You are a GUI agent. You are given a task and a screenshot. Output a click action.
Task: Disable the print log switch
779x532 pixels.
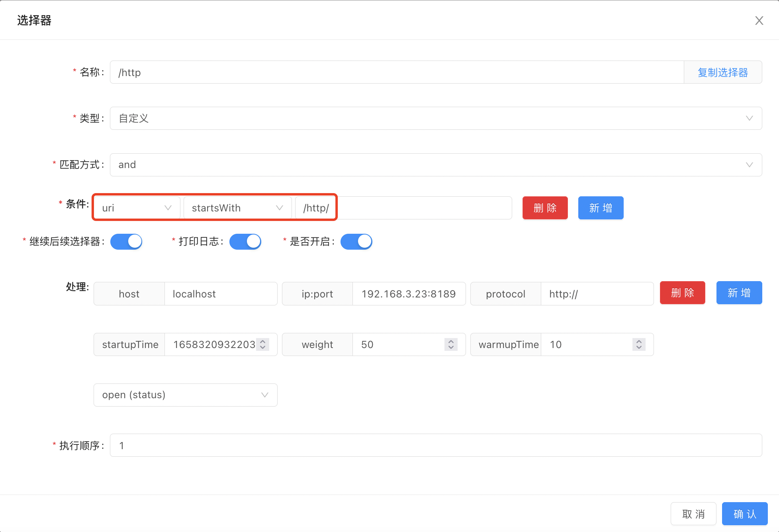pyautogui.click(x=245, y=242)
